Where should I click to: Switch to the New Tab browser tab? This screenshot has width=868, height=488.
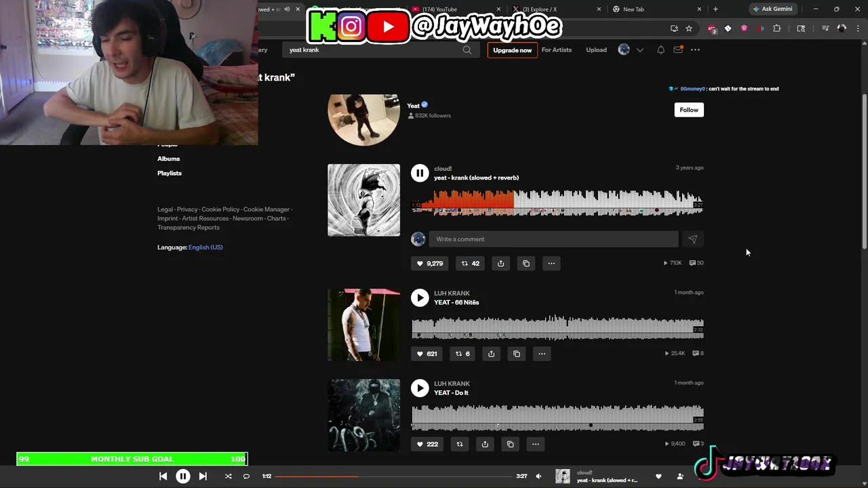(x=656, y=9)
